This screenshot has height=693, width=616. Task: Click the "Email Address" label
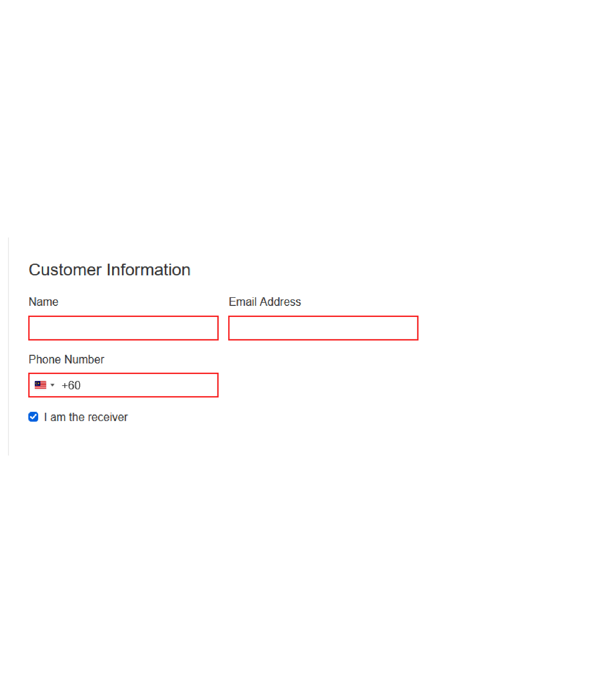point(265,302)
